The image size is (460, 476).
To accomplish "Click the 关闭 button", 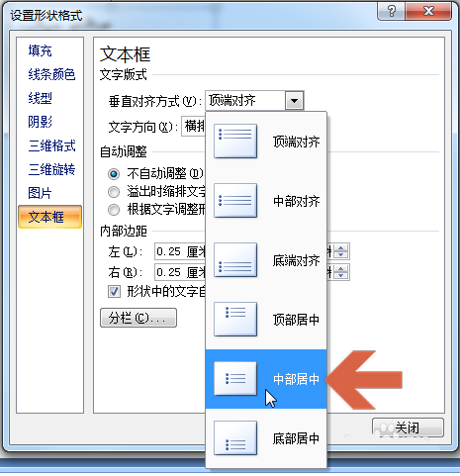I will point(408,428).
